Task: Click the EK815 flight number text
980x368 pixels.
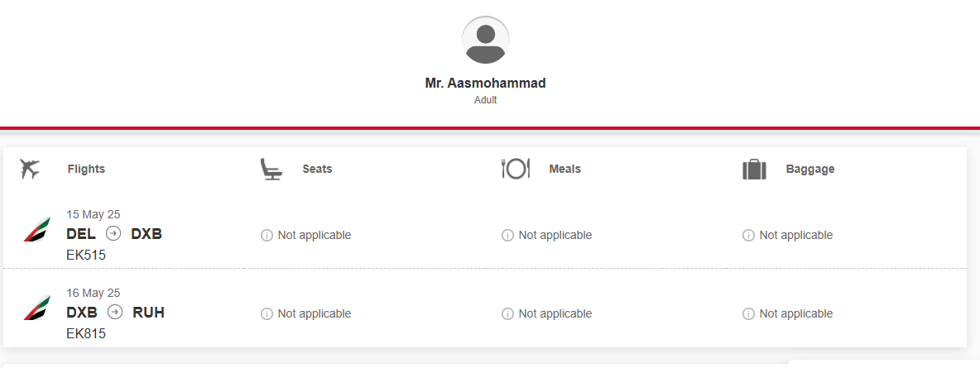Action: [86, 333]
